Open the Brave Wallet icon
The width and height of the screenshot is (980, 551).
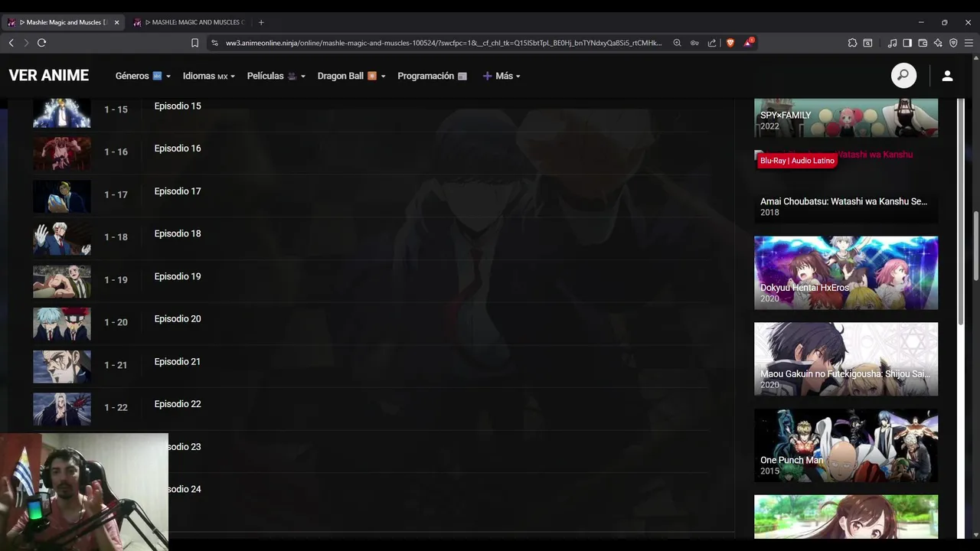point(923,43)
